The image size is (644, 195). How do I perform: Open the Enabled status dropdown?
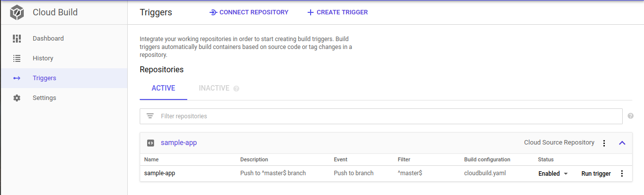(553, 174)
